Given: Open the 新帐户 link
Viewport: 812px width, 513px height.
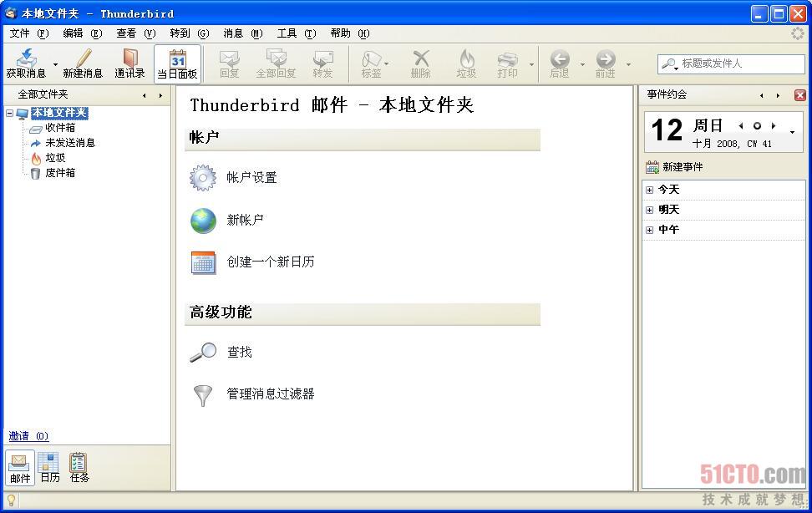Looking at the screenshot, I should pyautogui.click(x=245, y=221).
